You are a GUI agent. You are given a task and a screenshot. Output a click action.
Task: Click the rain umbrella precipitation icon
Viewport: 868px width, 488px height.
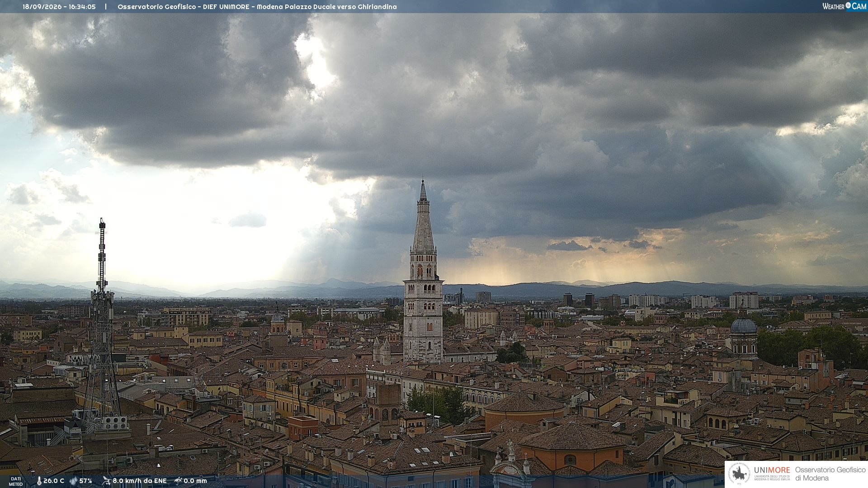[x=178, y=481]
